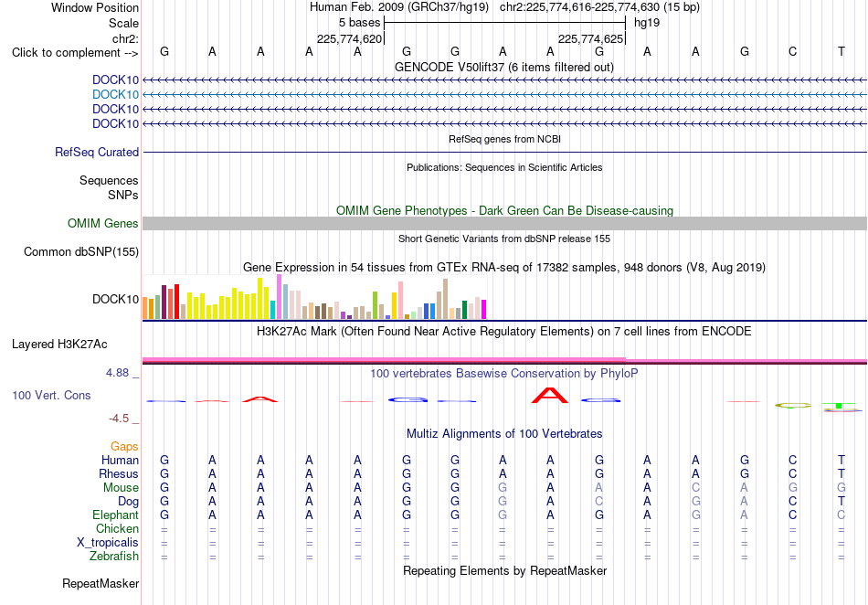Viewport: 868px width, 605px height.
Task: Open the RefSeq Curated track label
Action: point(97,153)
